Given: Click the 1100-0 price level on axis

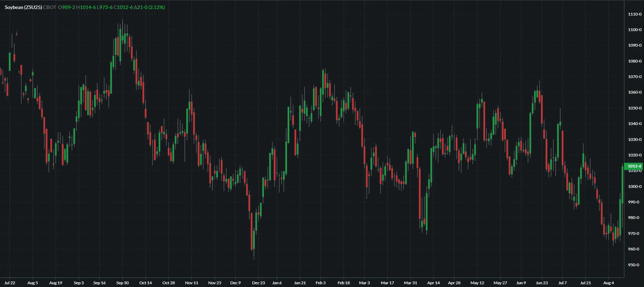Looking at the screenshot, I should click(x=635, y=30).
